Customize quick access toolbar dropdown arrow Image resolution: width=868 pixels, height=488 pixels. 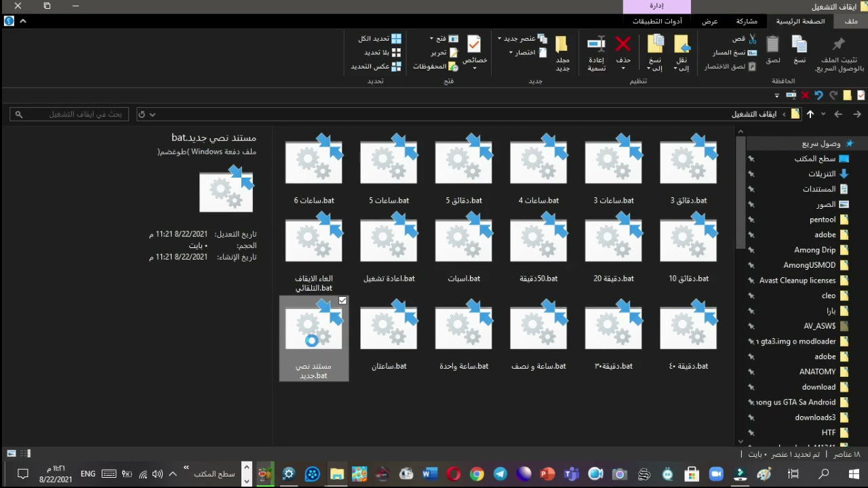[776, 96]
